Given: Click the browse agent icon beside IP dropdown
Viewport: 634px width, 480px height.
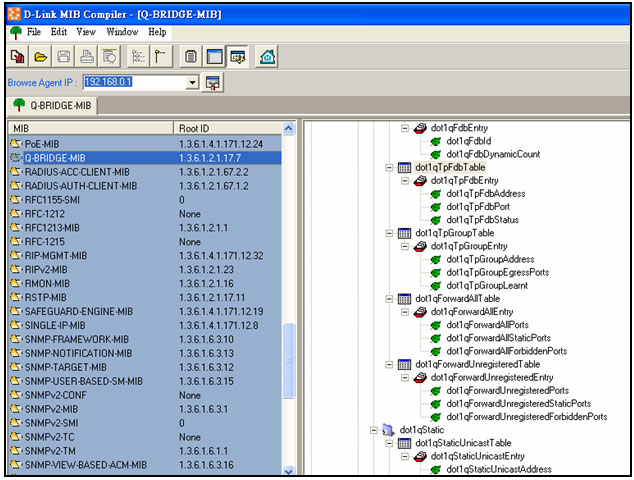Looking at the screenshot, I should click(x=212, y=83).
